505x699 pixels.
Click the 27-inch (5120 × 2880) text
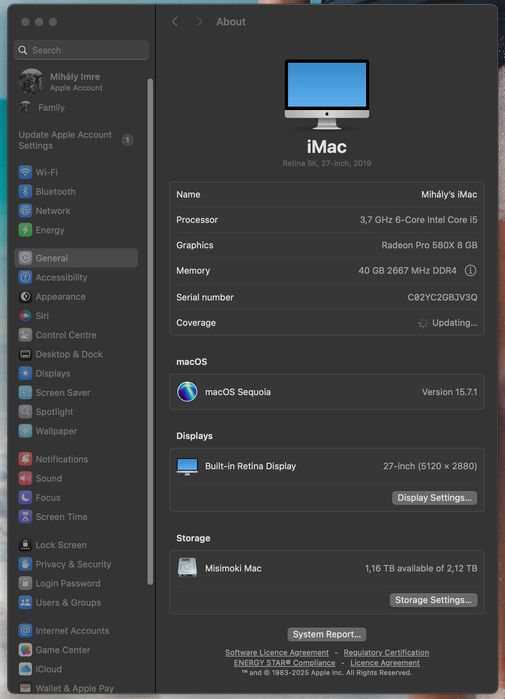tap(430, 466)
